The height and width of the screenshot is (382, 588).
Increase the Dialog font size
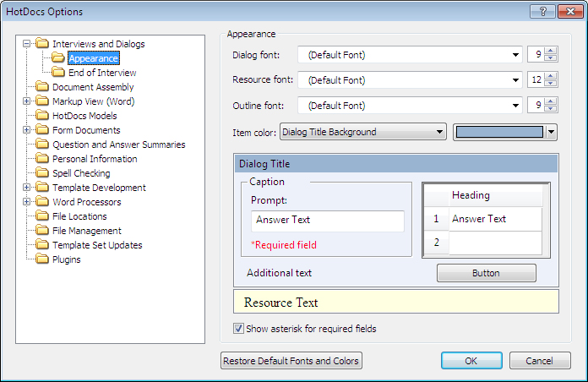(551, 51)
